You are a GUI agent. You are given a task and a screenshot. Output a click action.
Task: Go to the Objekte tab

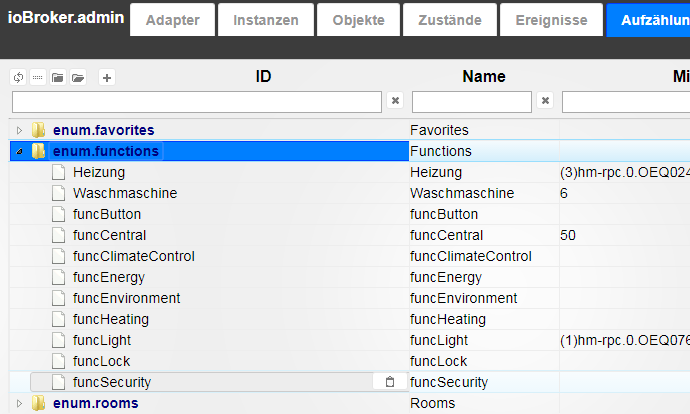tap(358, 20)
